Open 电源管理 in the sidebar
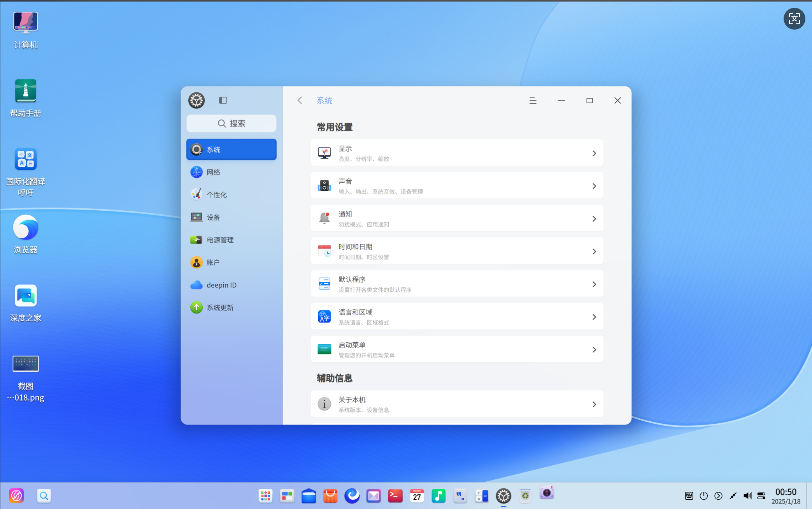Viewport: 812px width, 509px height. tap(231, 240)
